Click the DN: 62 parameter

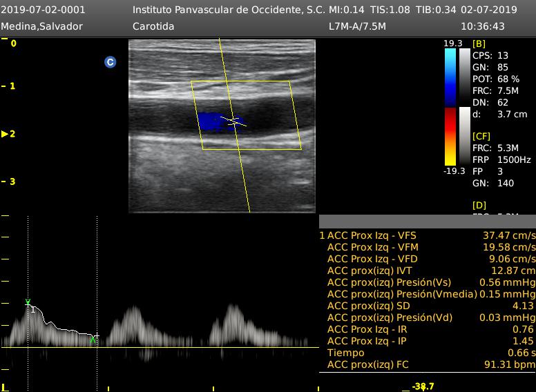pos(490,102)
